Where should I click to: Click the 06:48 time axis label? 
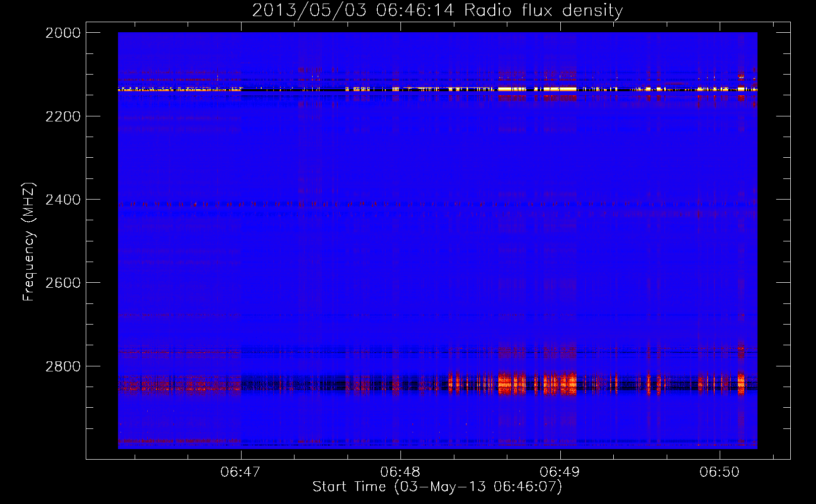tap(400, 472)
